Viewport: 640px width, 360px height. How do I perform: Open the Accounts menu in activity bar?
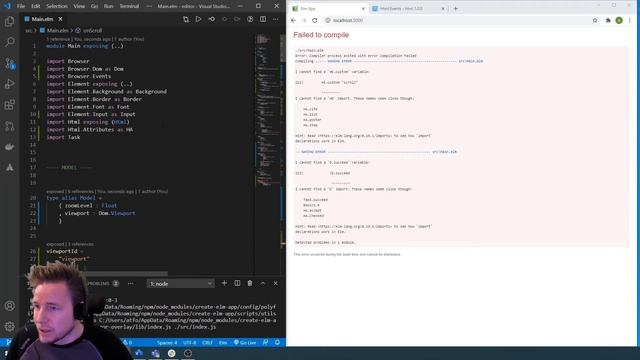click(9, 306)
